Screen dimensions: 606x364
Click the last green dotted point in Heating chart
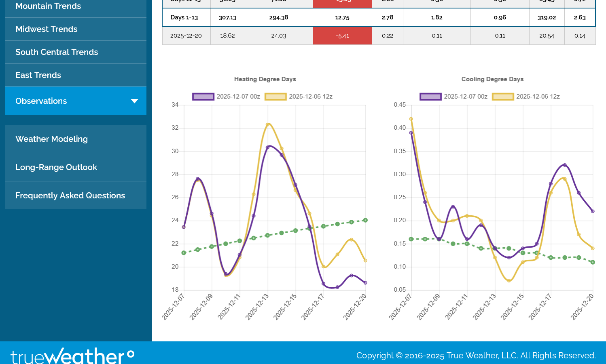pyautogui.click(x=365, y=220)
